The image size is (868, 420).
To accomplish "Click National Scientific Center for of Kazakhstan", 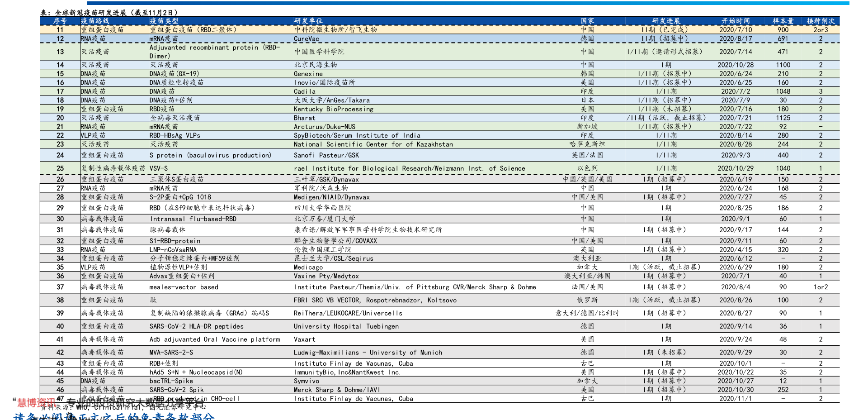I will click(x=373, y=144).
